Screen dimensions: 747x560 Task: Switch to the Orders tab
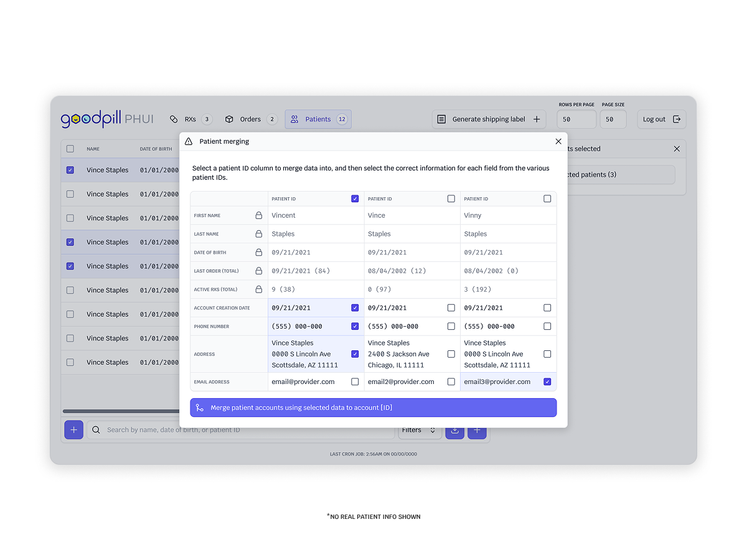click(x=250, y=119)
